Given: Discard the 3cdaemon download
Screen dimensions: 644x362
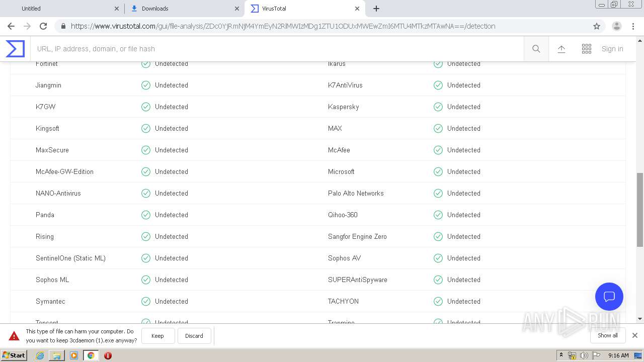Looking at the screenshot, I should click(194, 336).
